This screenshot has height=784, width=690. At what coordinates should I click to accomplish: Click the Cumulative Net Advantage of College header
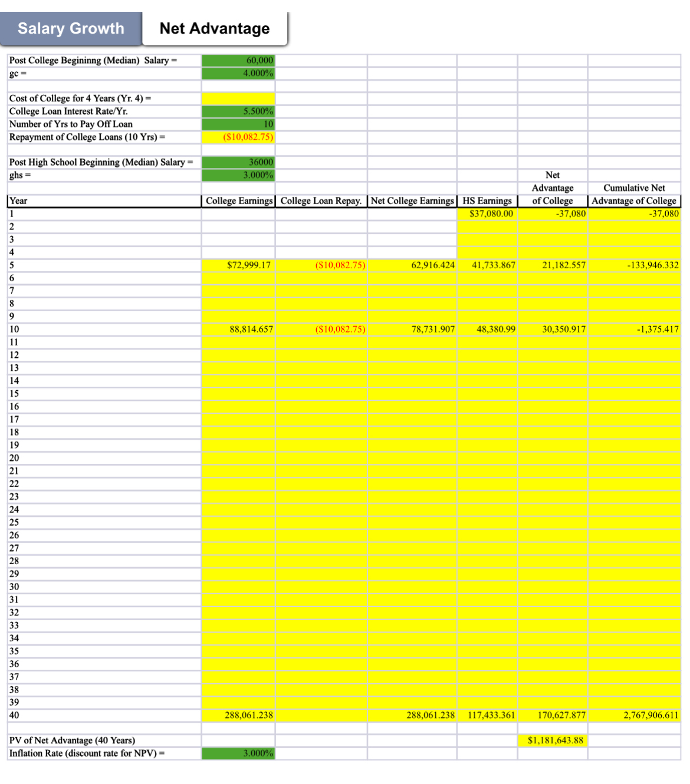point(634,200)
